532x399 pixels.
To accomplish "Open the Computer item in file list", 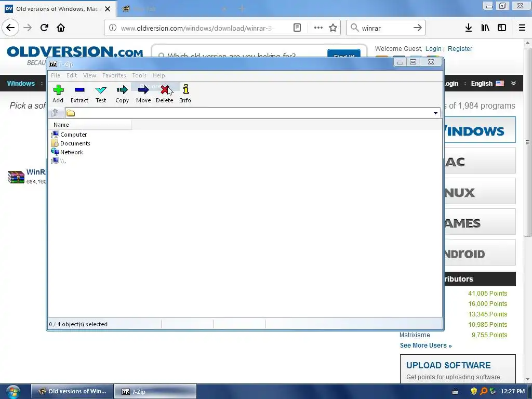I will tap(69, 135).
